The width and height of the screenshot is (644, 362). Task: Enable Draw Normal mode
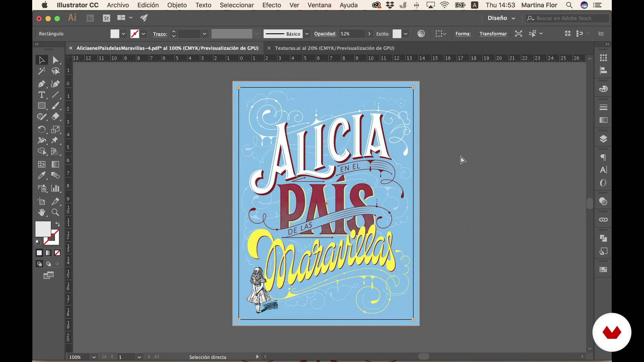tap(39, 264)
